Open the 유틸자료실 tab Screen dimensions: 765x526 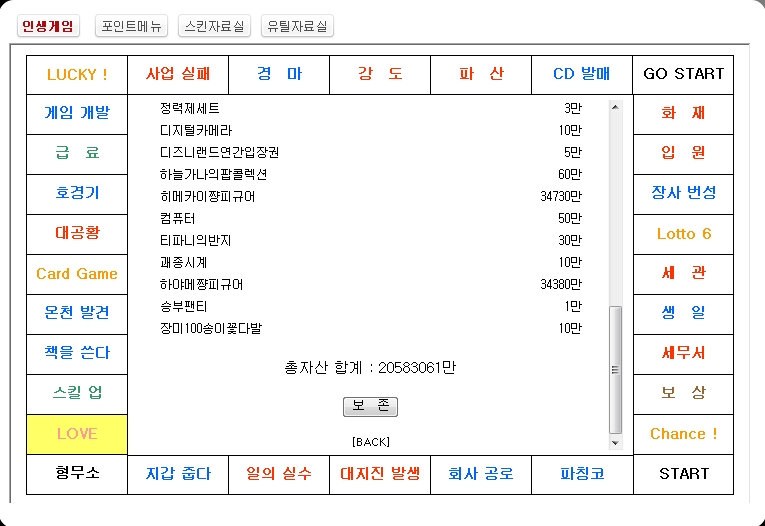pos(297,27)
